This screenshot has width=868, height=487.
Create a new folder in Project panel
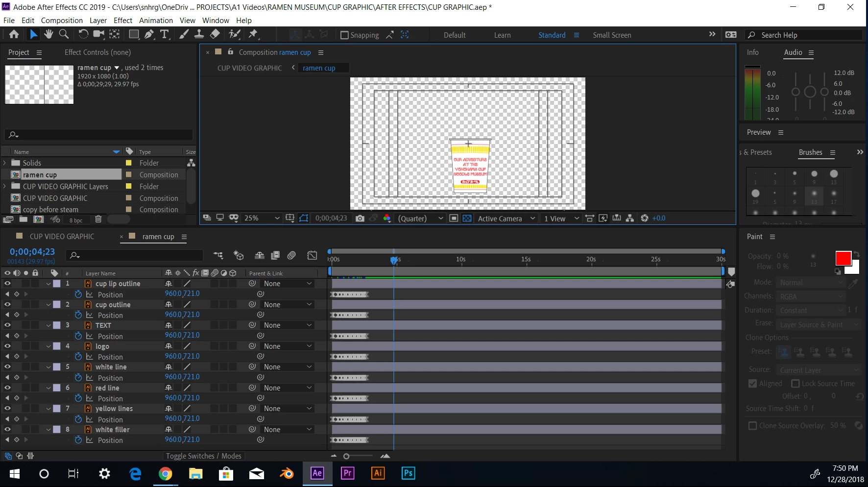tap(23, 219)
